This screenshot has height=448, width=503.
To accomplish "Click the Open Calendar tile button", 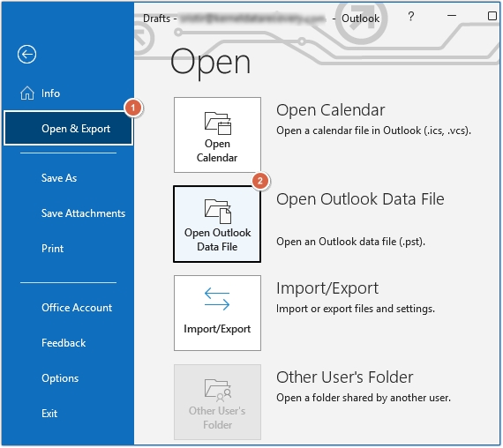I will coord(217,135).
